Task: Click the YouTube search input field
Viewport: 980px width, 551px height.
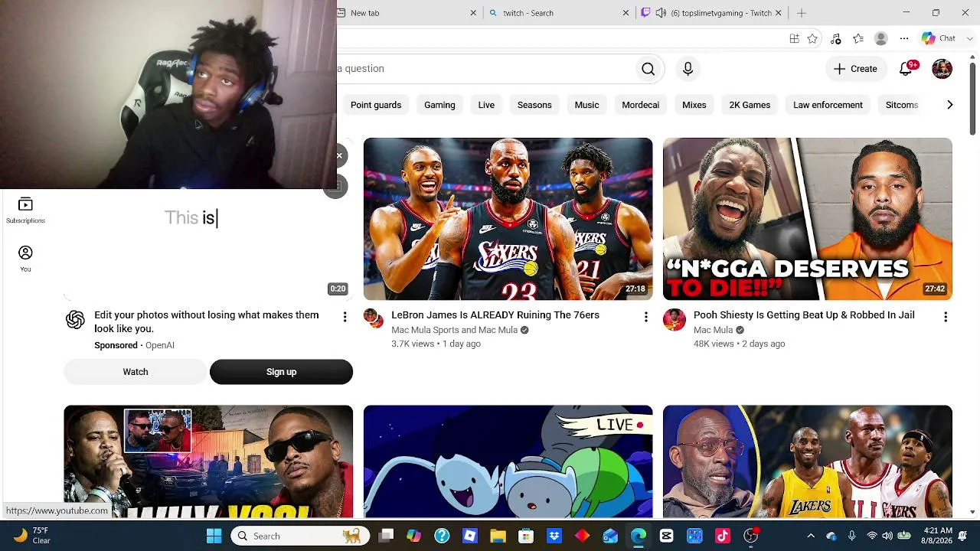Action: [486, 69]
